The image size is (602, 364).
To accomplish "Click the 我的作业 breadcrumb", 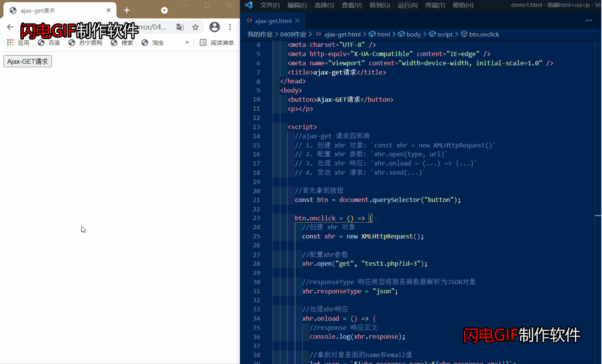I will click(x=260, y=34).
